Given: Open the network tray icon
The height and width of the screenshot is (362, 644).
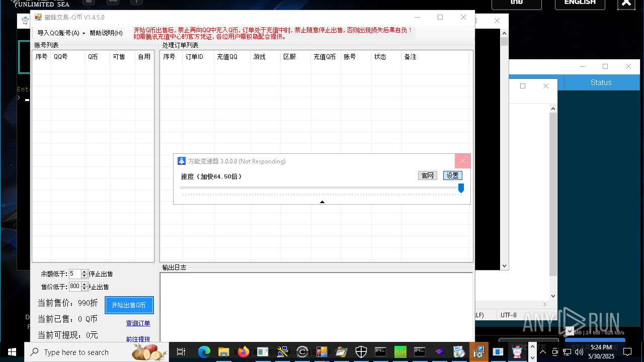Looking at the screenshot, I should click(x=567, y=352).
